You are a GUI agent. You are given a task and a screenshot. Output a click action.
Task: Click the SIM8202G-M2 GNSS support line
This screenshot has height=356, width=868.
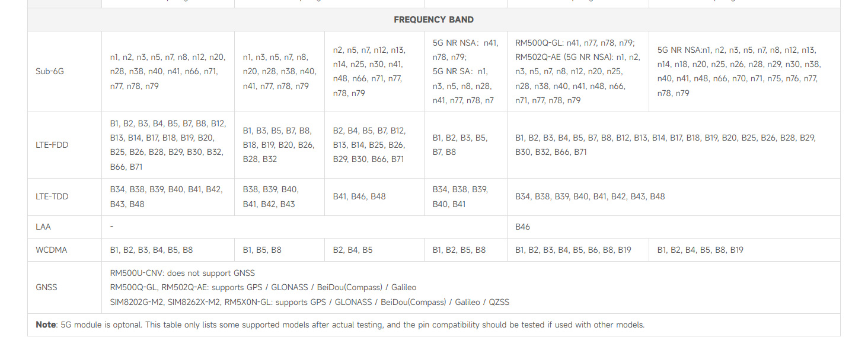[x=309, y=302]
